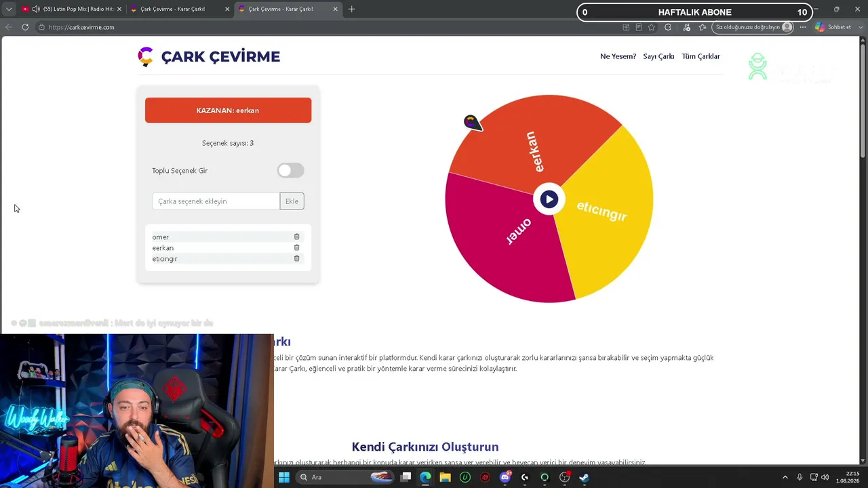Click the address bar showing carkcevirme.com
This screenshot has width=868, height=488.
pos(325,27)
